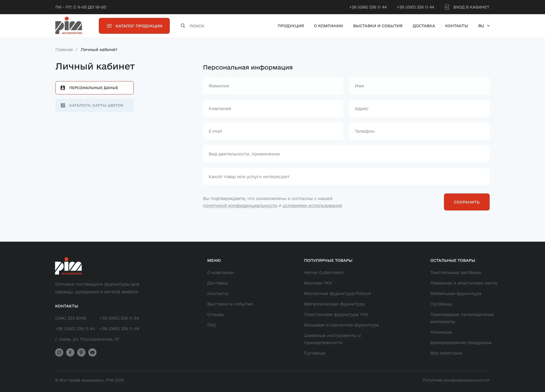The height and width of the screenshot is (392, 545).
Task: Open the ПРОДУКЦИЯ menu item
Action: pos(290,26)
